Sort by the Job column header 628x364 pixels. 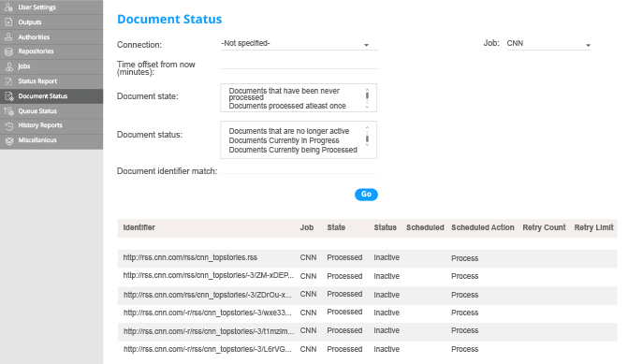pyautogui.click(x=307, y=227)
